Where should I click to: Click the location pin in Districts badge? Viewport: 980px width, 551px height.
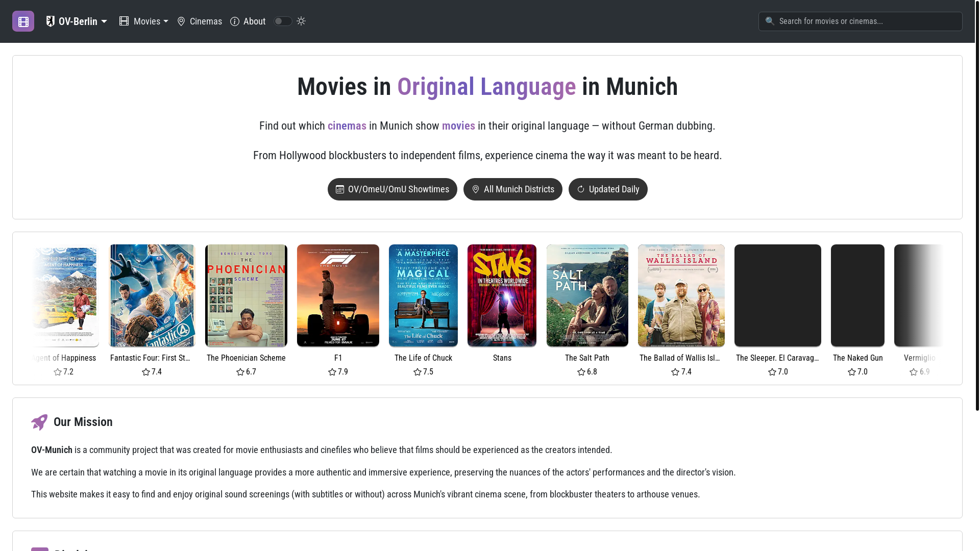pos(476,189)
